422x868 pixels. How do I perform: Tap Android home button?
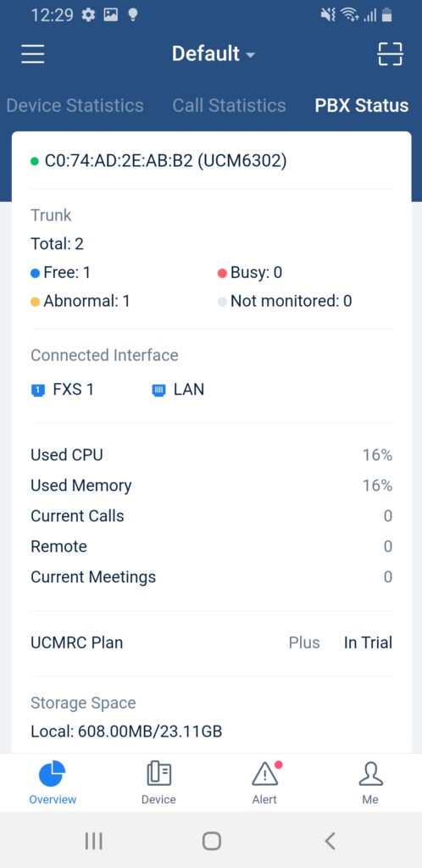(211, 841)
